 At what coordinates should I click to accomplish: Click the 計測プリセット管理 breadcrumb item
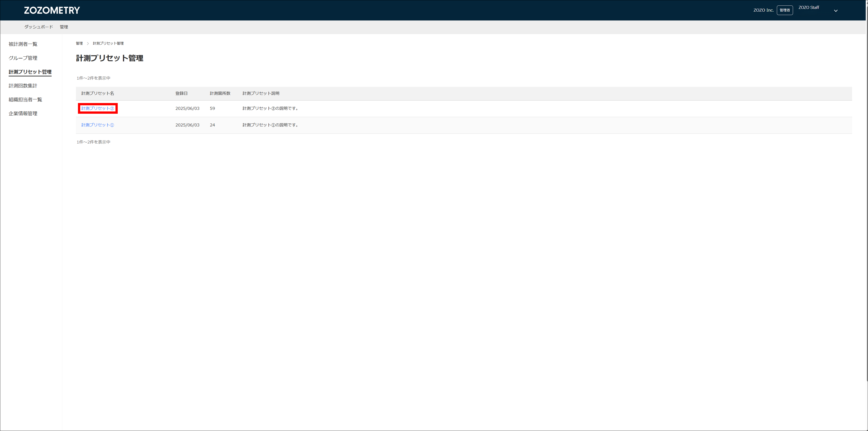(108, 43)
